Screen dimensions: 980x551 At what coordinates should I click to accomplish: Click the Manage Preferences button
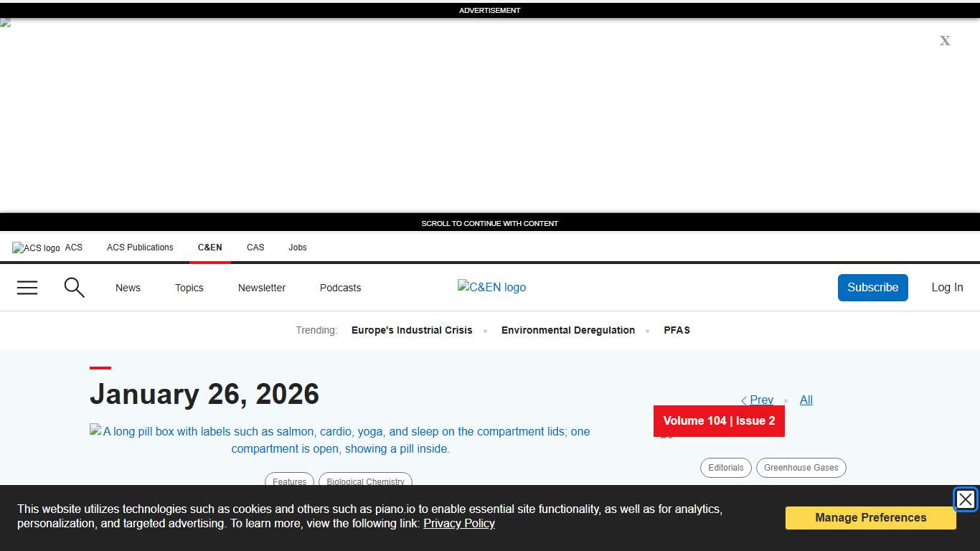(x=870, y=518)
